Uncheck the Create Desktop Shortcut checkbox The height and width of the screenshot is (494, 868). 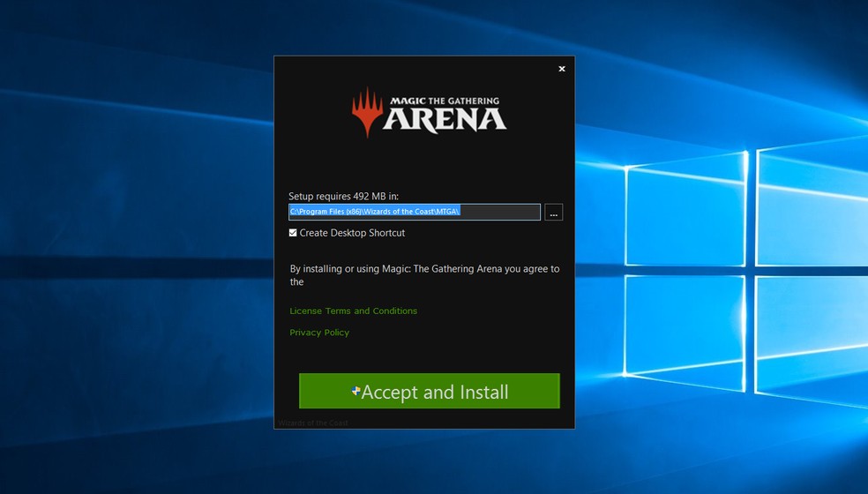[293, 233]
